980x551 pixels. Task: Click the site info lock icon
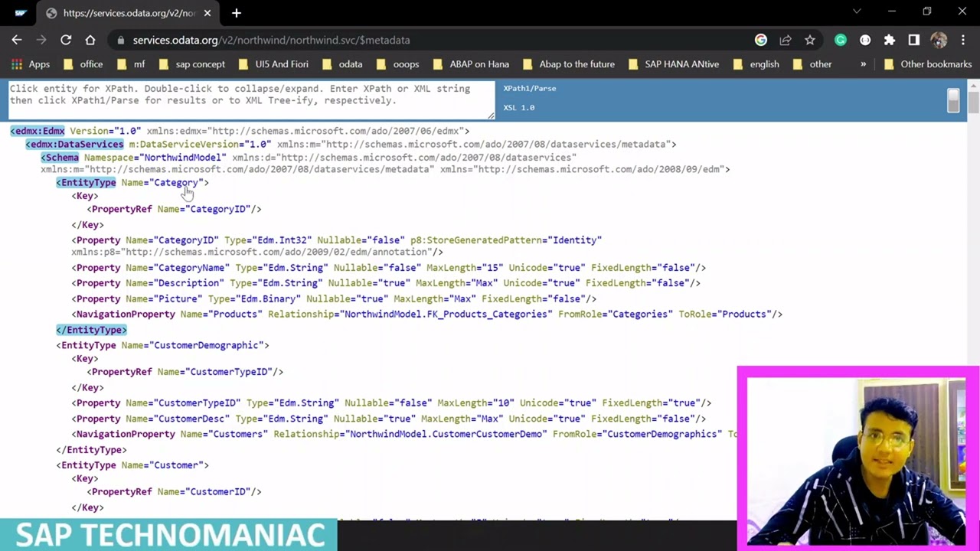120,40
